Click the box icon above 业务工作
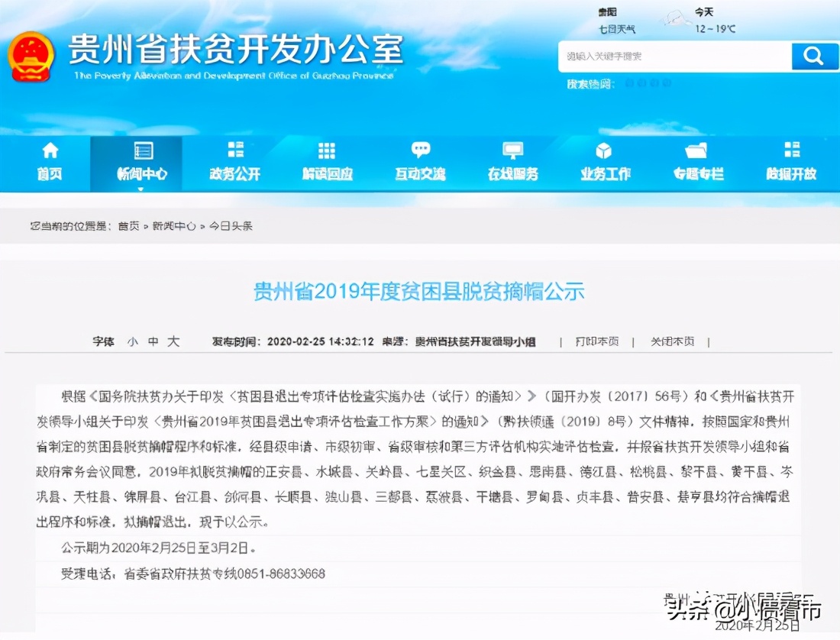 coord(603,150)
